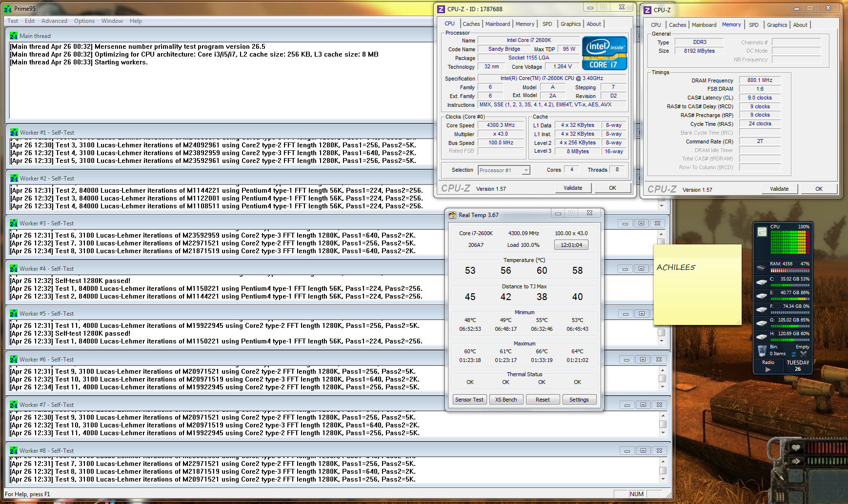
Task: Click the blue refresh arrows beside Bin
Action: [x=794, y=354]
